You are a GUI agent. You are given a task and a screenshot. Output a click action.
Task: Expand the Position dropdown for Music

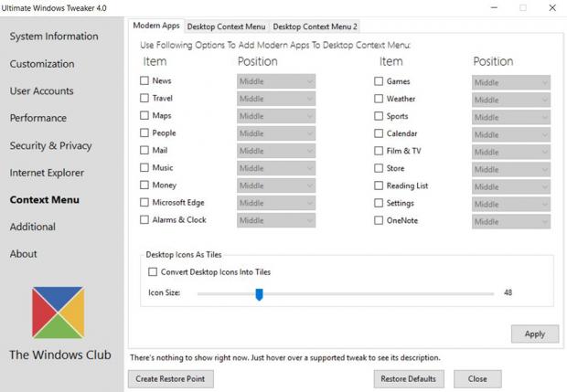[x=276, y=168]
